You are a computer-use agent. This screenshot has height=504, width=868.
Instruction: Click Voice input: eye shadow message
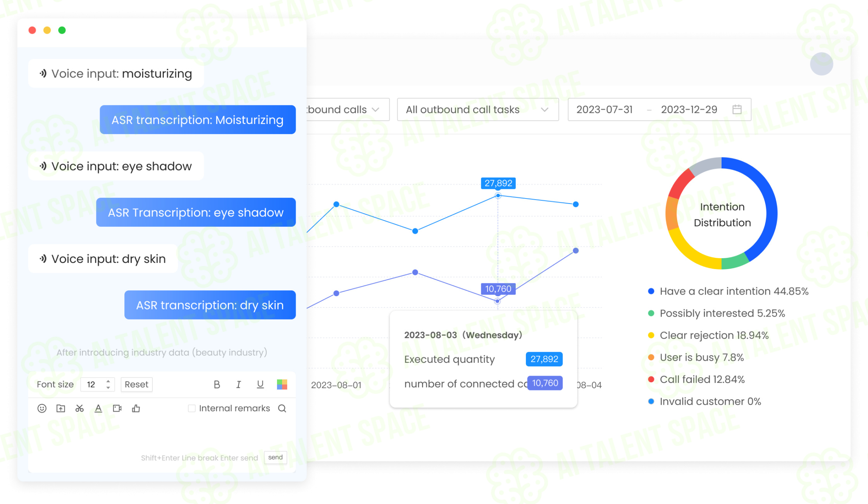[x=116, y=166]
